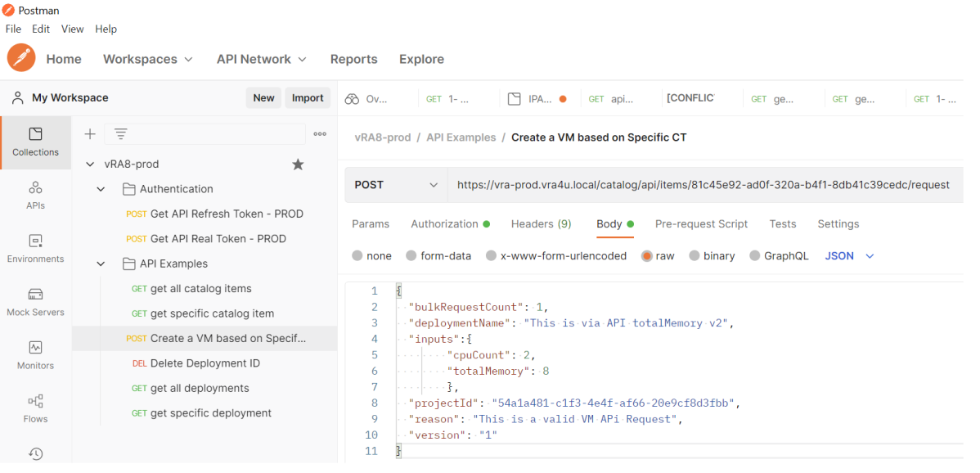Click the request URL field

tap(704, 185)
